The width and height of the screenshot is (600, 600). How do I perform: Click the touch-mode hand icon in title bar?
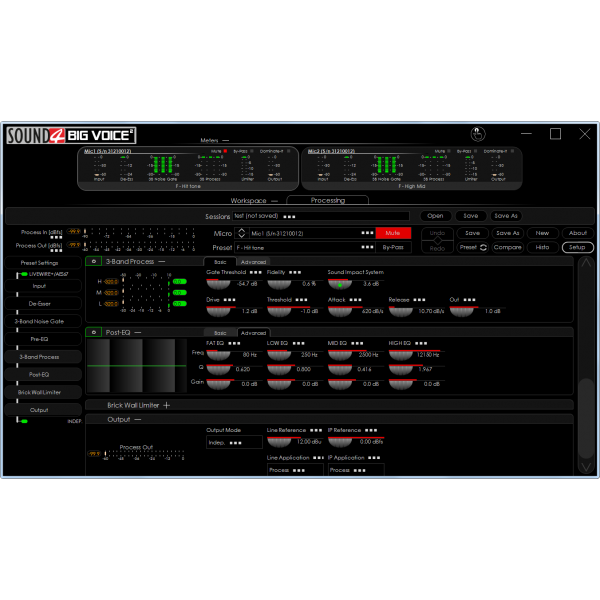478,134
